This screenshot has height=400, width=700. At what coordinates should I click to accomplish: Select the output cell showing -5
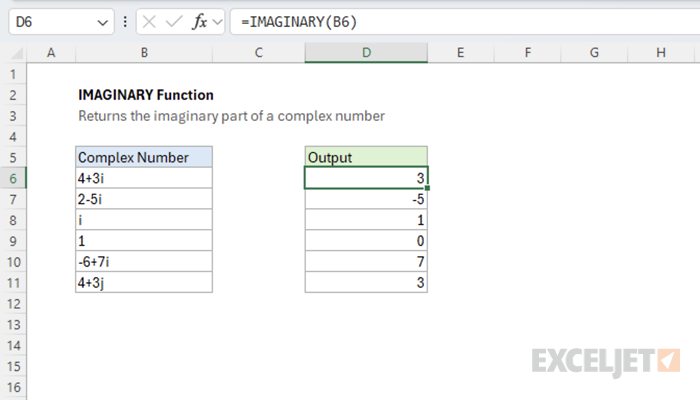(x=366, y=199)
